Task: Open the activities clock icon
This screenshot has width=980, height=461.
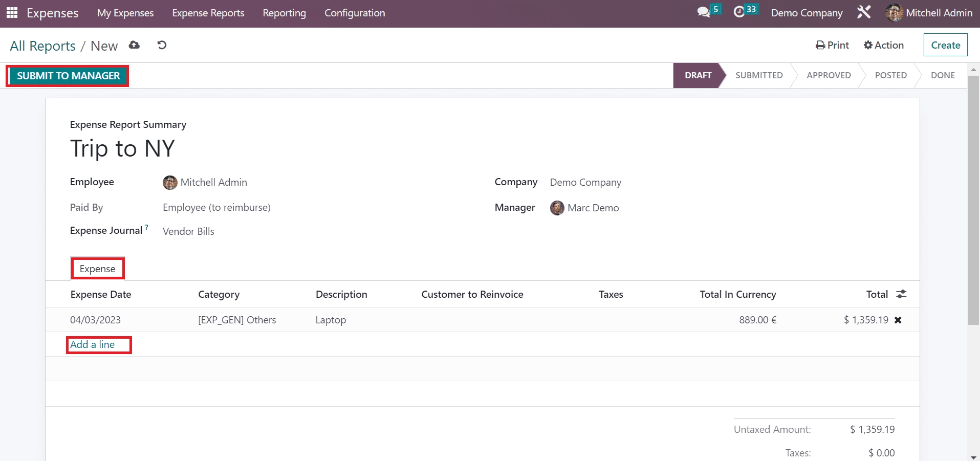Action: [739, 12]
